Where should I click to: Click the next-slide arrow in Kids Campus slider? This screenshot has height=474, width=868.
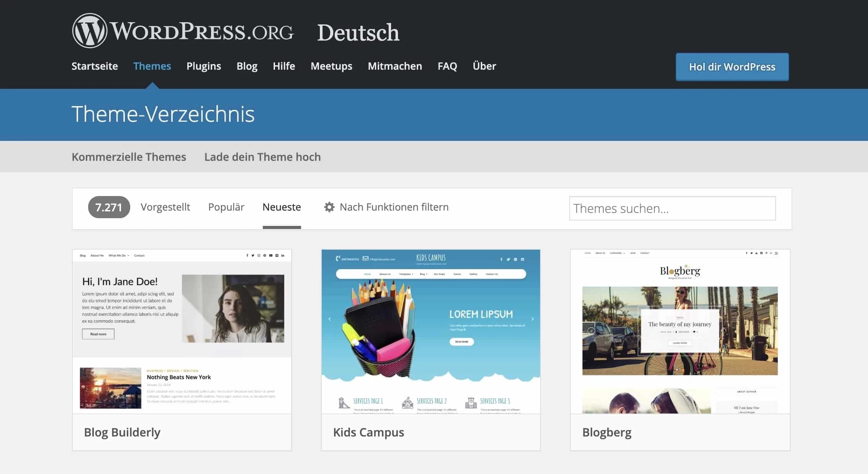pyautogui.click(x=532, y=318)
